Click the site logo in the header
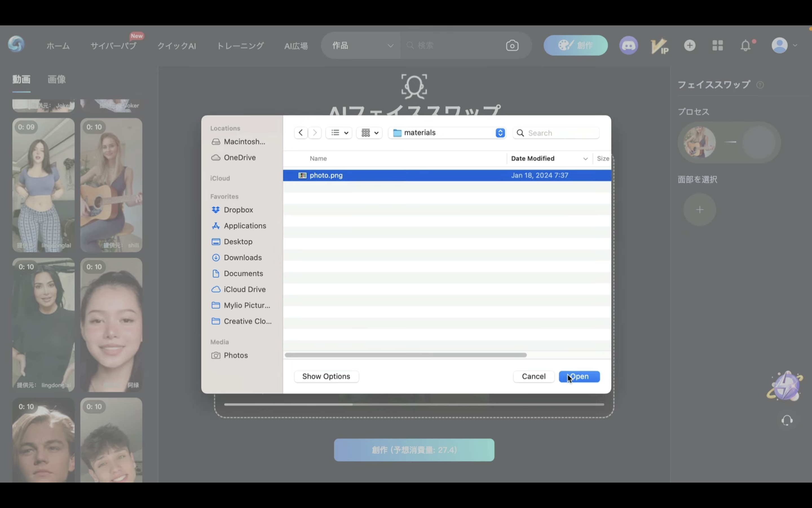The height and width of the screenshot is (508, 812). 16,44
